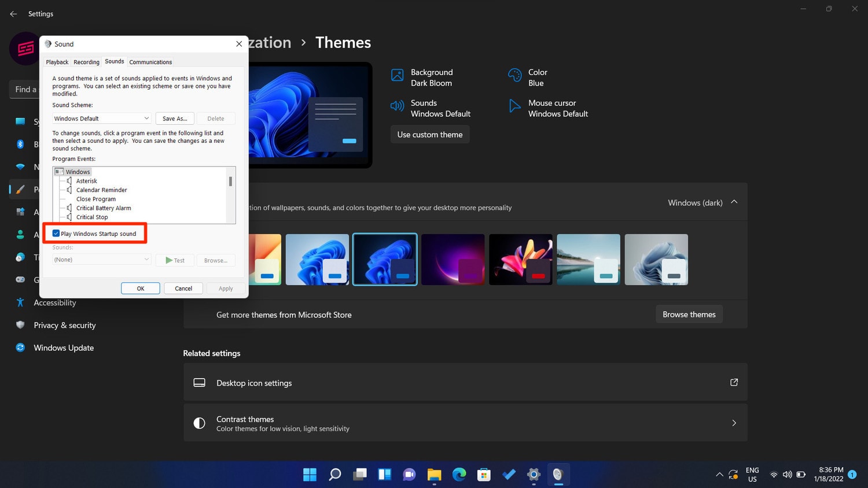Image resolution: width=868 pixels, height=488 pixels.
Task: Select Critical Stop event
Action: pos(92,217)
